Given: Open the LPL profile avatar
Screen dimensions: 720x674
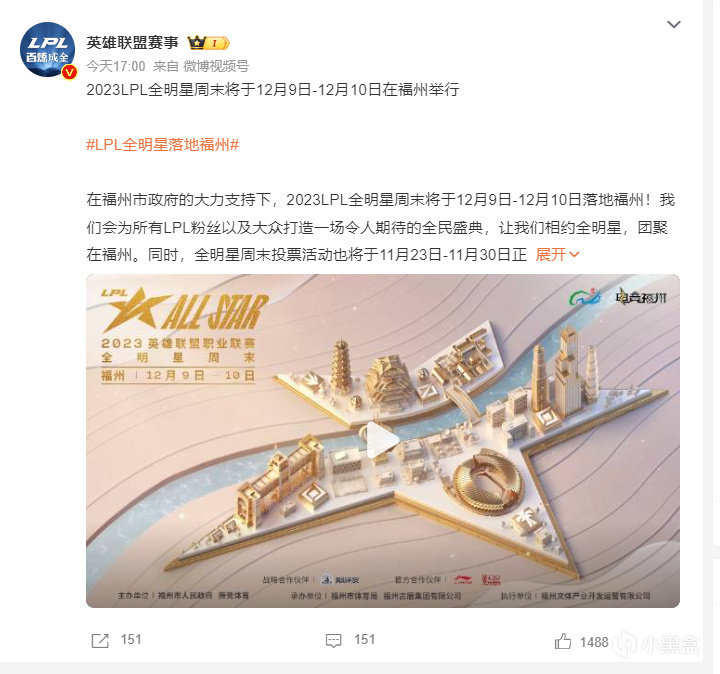Looking at the screenshot, I should (x=48, y=50).
